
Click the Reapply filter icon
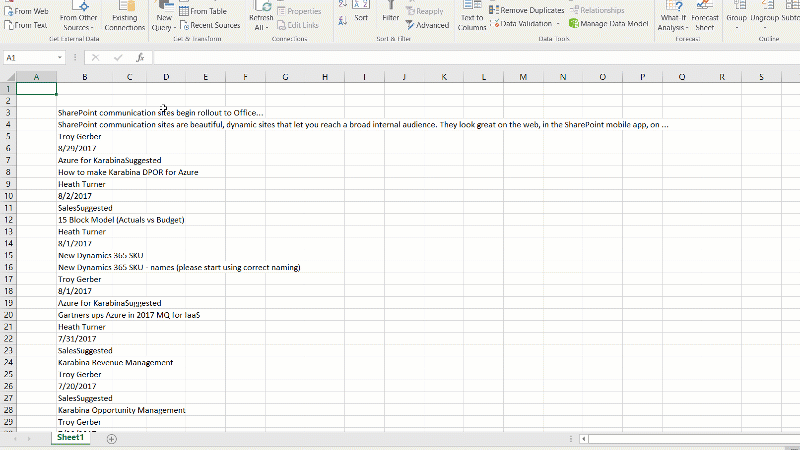(x=410, y=11)
